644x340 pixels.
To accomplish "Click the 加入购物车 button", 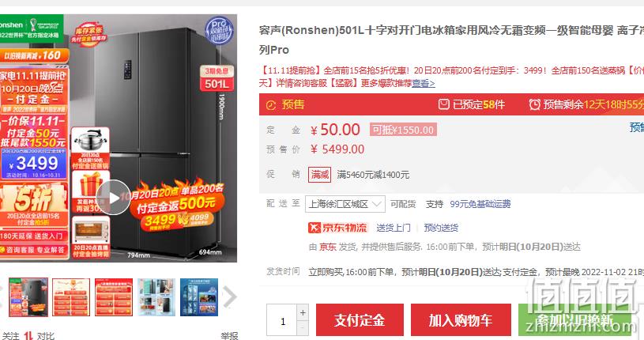I will (461, 320).
